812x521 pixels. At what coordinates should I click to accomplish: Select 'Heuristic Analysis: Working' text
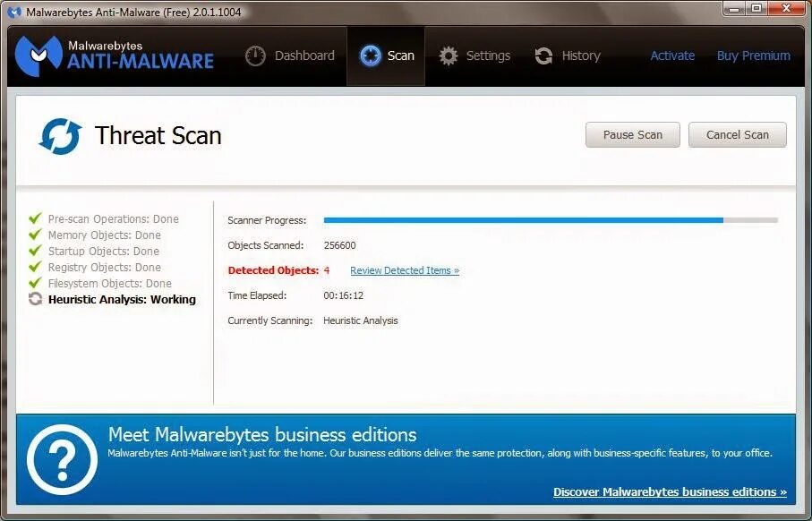click(123, 299)
